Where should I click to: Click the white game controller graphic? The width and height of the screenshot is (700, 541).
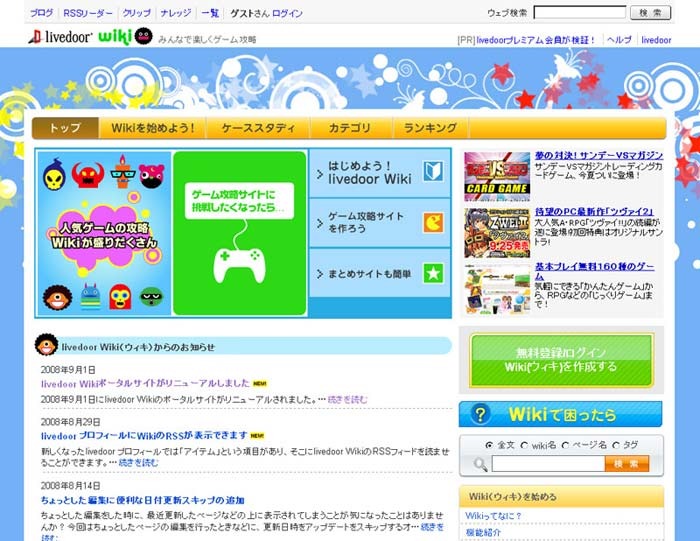239,266
